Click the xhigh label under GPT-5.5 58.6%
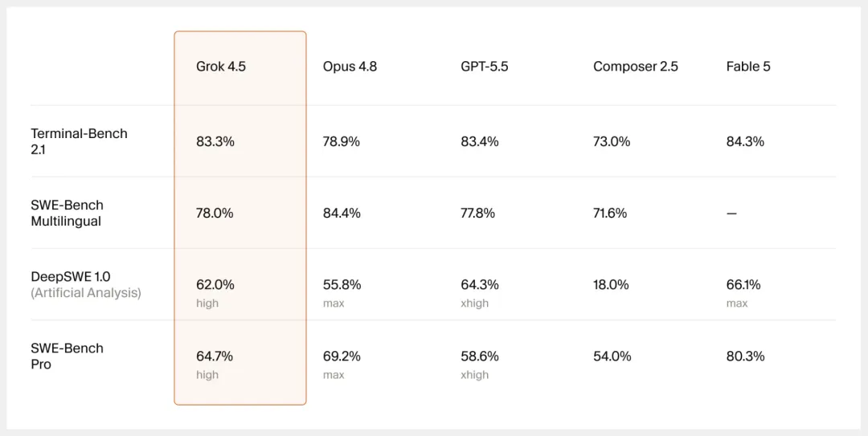Screen dimensions: 868x436 474,375
